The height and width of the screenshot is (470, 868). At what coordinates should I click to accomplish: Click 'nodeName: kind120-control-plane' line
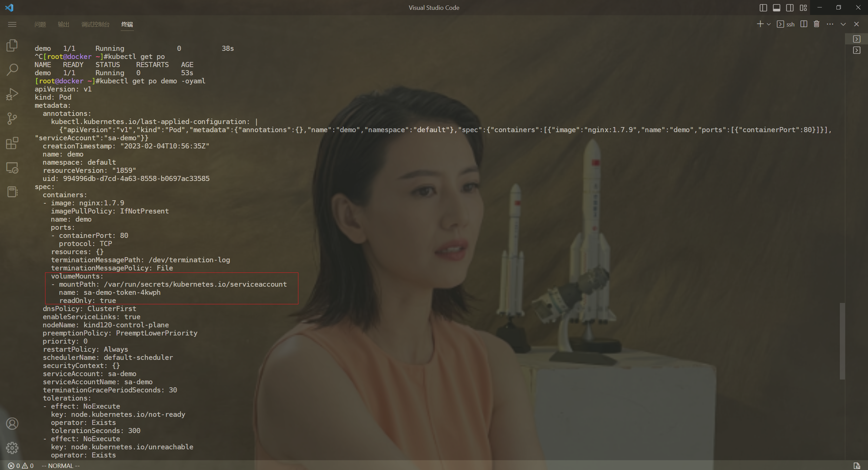106,325
